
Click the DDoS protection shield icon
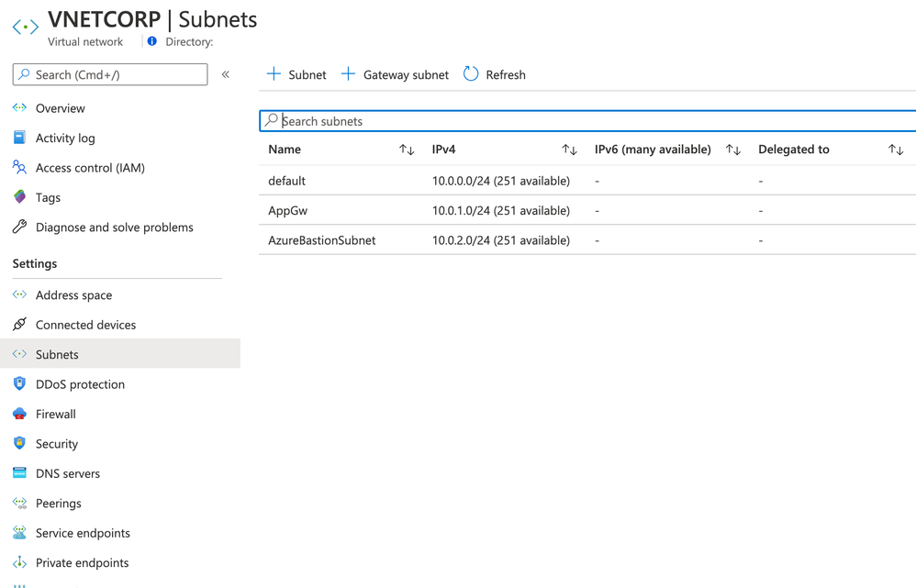[19, 383]
